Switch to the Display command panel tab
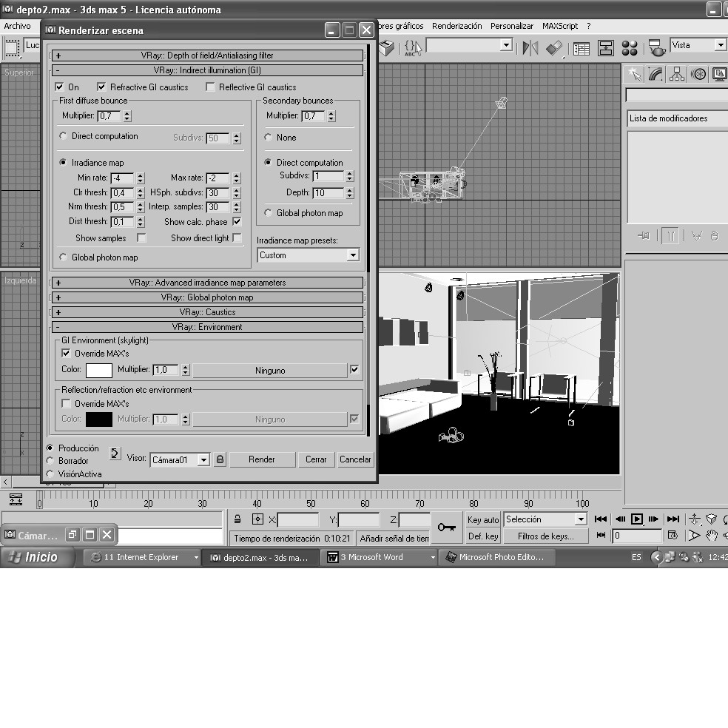Image resolution: width=728 pixels, height=728 pixels. pos(719,74)
